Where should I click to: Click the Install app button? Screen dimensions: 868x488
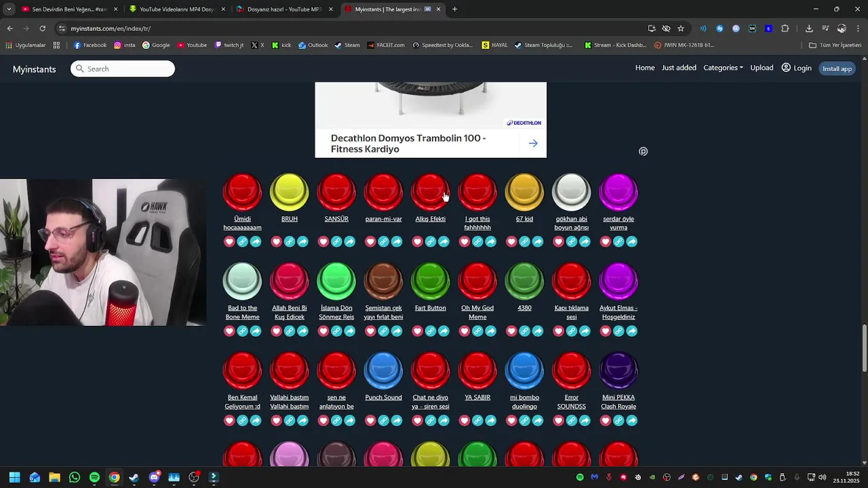point(837,68)
